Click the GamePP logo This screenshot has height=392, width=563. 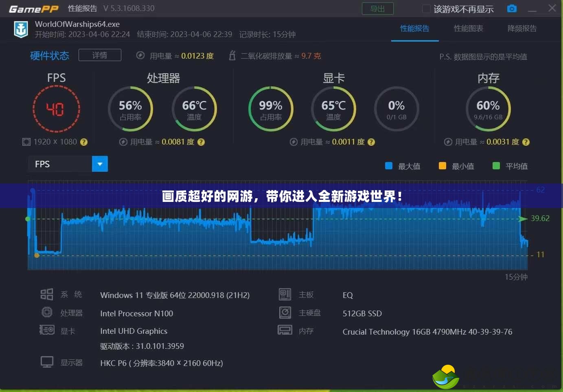point(34,9)
